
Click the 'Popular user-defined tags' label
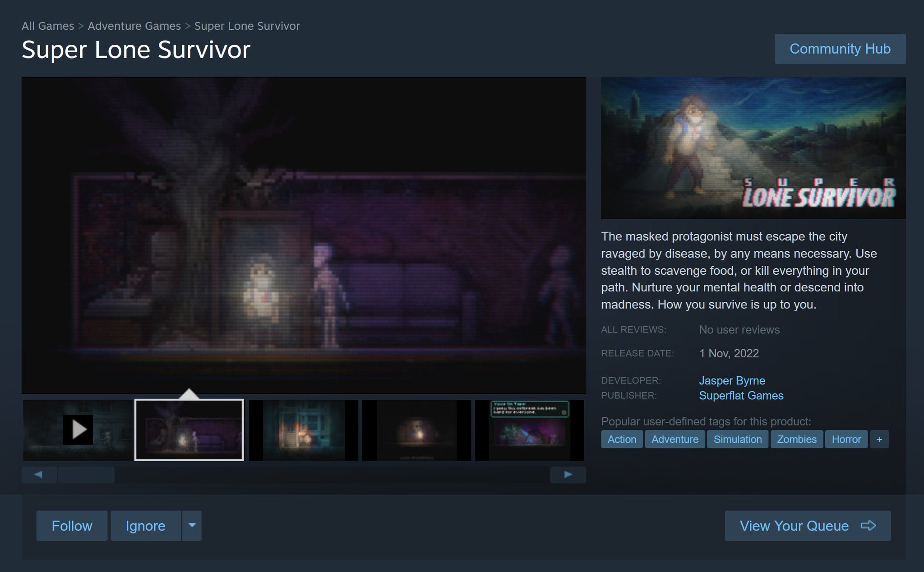706,421
